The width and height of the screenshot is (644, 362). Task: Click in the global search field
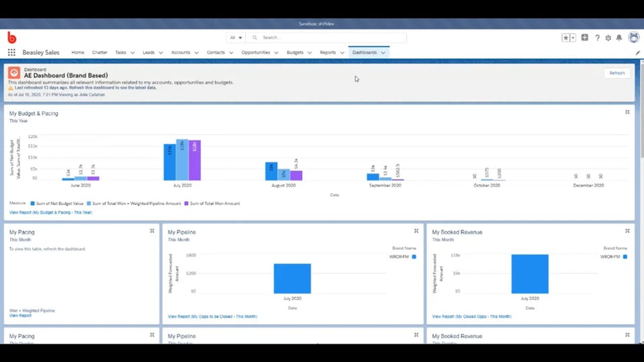tap(326, 38)
